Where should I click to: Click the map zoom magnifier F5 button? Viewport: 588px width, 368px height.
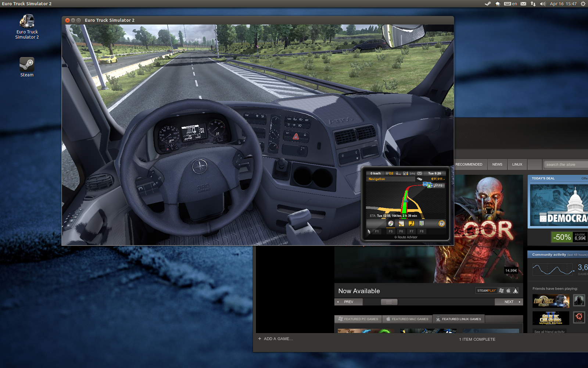point(438,185)
